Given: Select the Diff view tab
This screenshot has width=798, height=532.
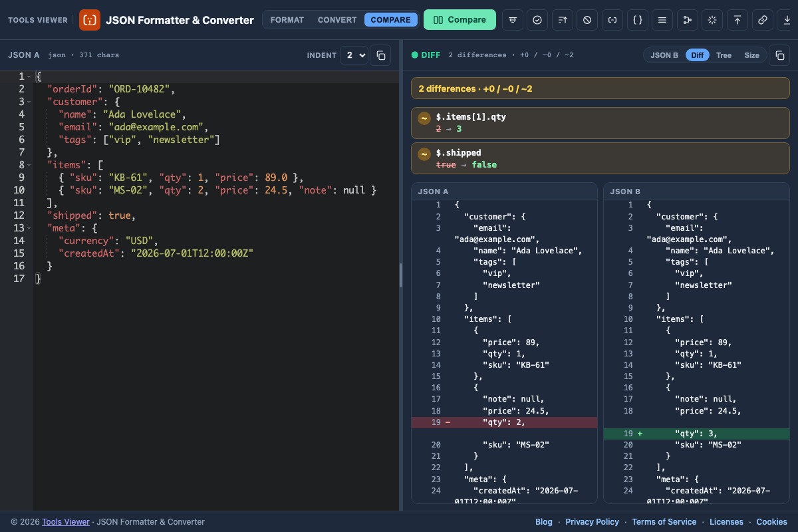Looking at the screenshot, I should click(x=698, y=55).
